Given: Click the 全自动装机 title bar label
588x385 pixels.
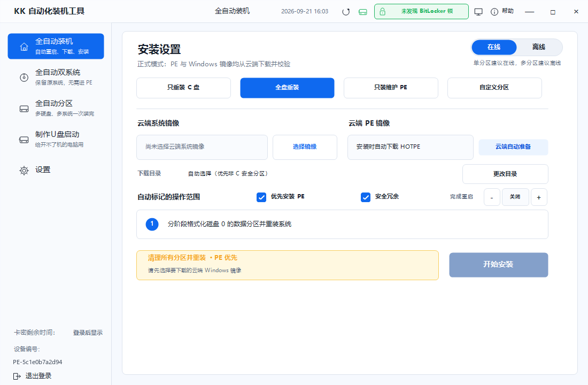Looking at the screenshot, I should pos(232,11).
